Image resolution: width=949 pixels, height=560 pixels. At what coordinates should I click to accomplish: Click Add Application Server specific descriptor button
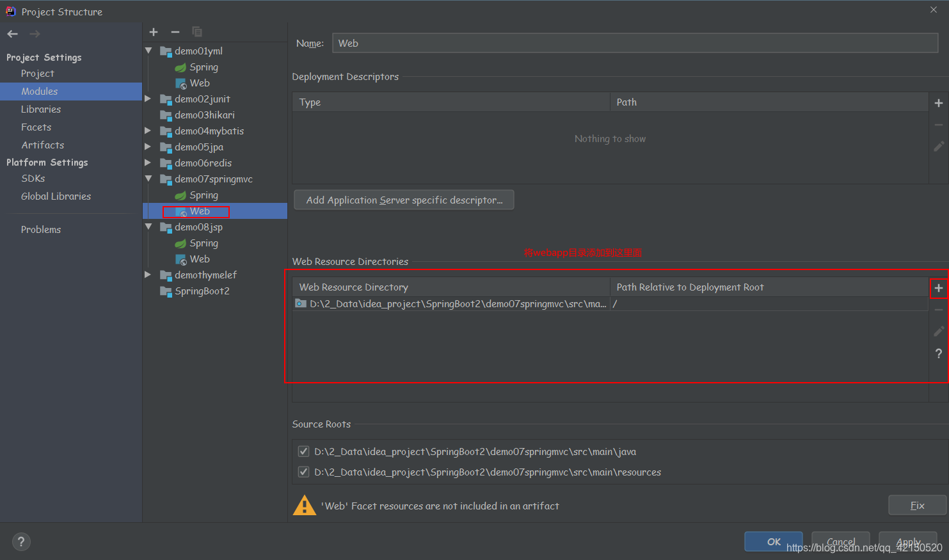pyautogui.click(x=404, y=200)
